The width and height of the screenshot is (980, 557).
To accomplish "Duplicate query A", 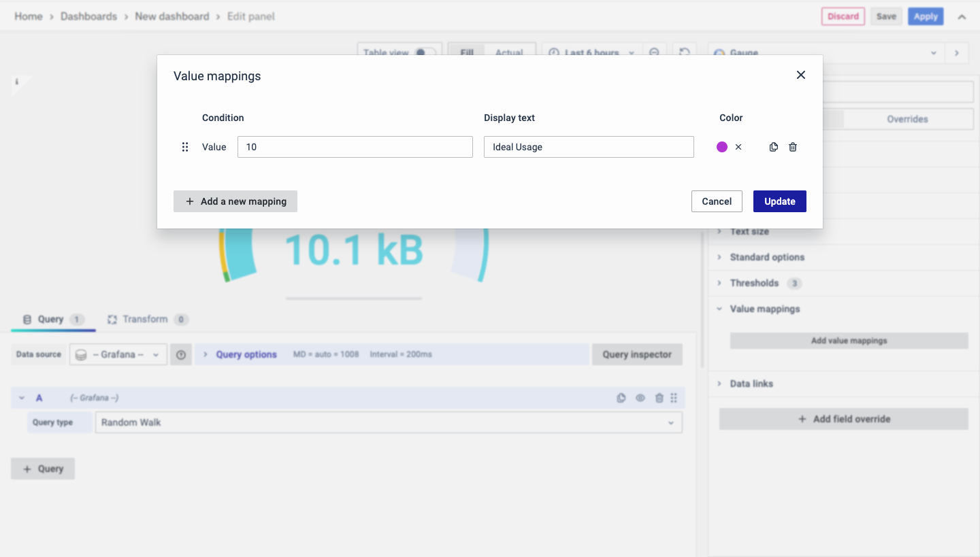I will click(x=621, y=399).
